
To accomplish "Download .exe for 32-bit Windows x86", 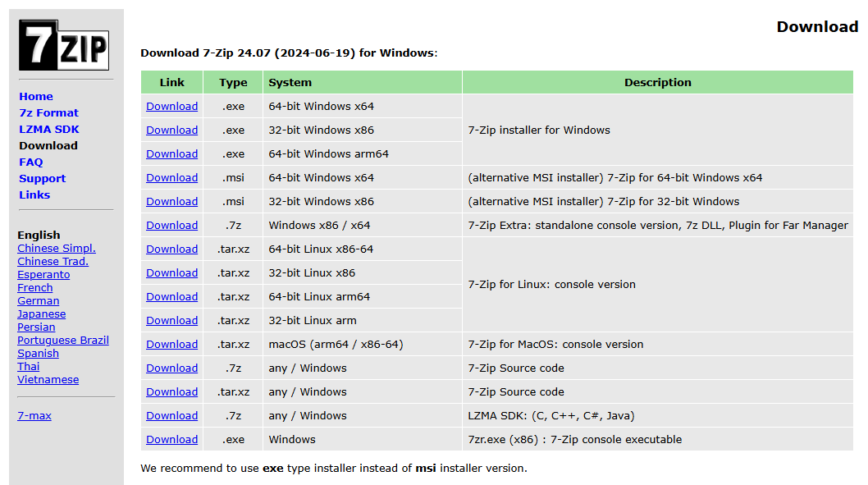I will 171,130.
